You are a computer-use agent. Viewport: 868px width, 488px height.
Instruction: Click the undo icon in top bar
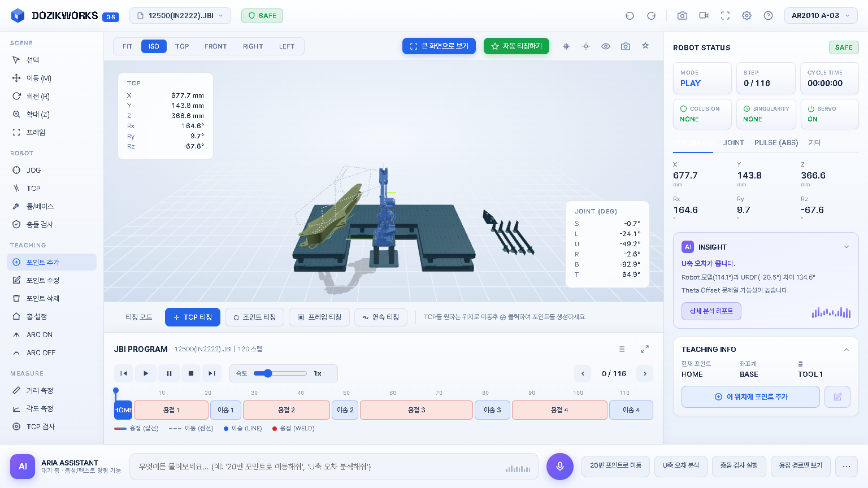[630, 16]
